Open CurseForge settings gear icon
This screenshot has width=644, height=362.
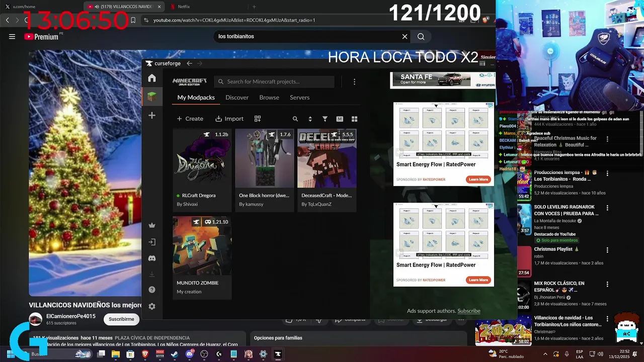pyautogui.click(x=152, y=306)
